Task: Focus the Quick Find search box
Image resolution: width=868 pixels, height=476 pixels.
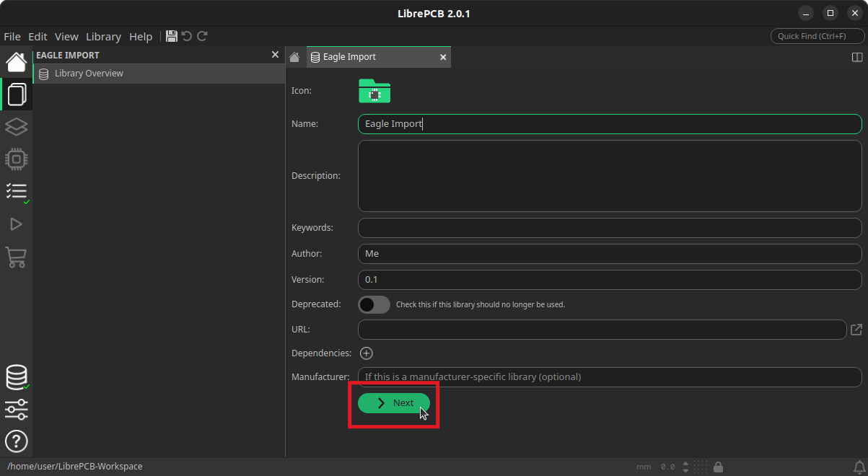Action: click(817, 36)
